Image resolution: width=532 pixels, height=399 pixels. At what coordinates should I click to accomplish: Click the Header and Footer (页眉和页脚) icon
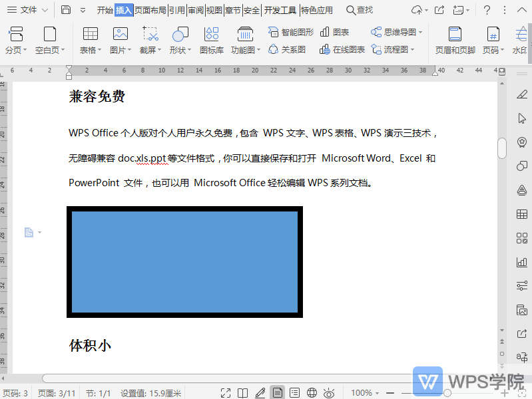coord(455,35)
